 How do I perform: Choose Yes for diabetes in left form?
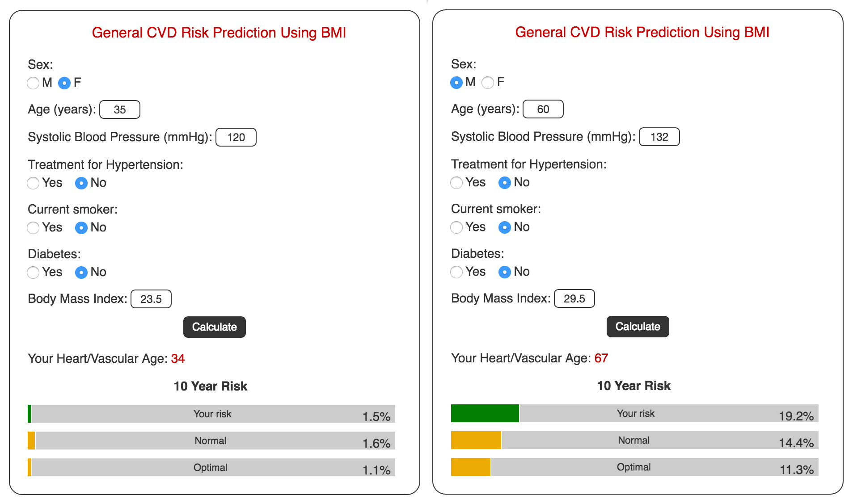point(33,273)
